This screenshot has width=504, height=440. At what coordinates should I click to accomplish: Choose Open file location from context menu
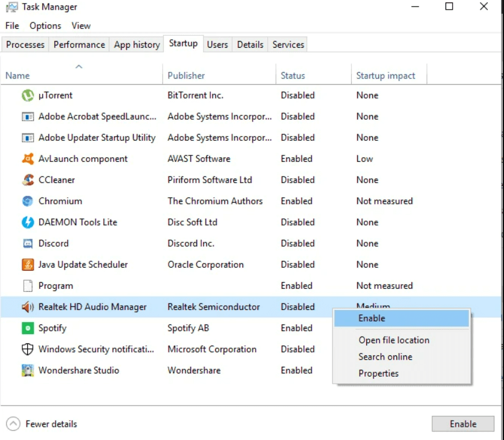click(x=393, y=340)
